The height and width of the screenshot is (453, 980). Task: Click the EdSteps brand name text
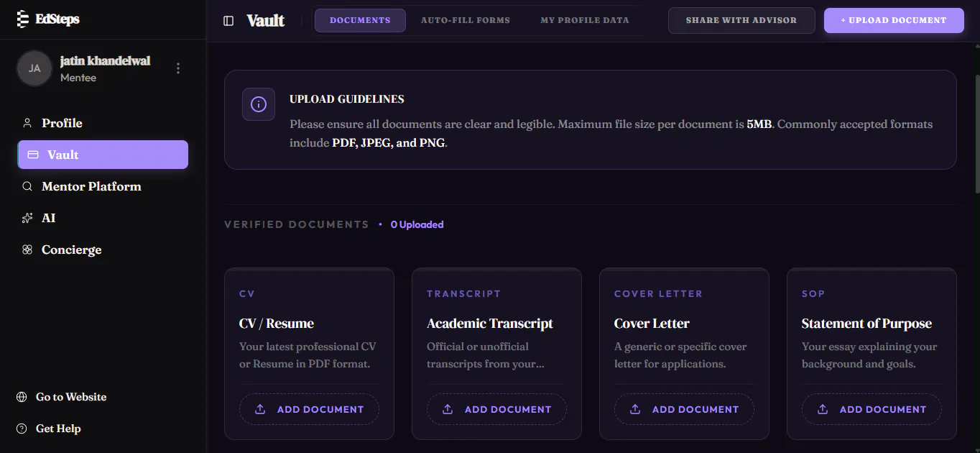(57, 19)
